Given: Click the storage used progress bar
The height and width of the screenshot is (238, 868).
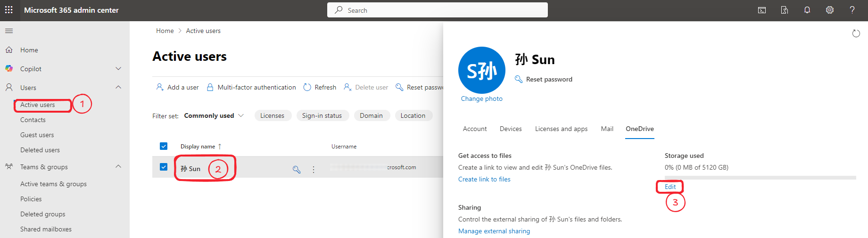Looking at the screenshot, I should [760, 178].
